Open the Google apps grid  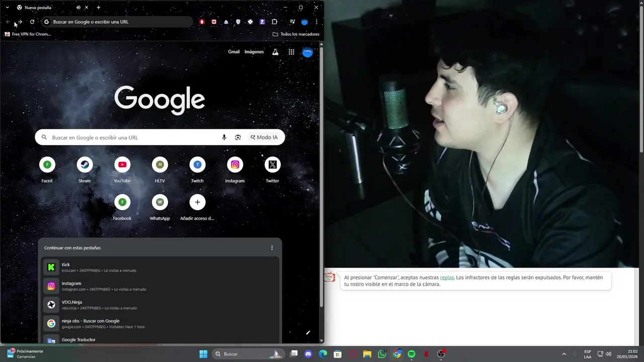[x=291, y=52]
